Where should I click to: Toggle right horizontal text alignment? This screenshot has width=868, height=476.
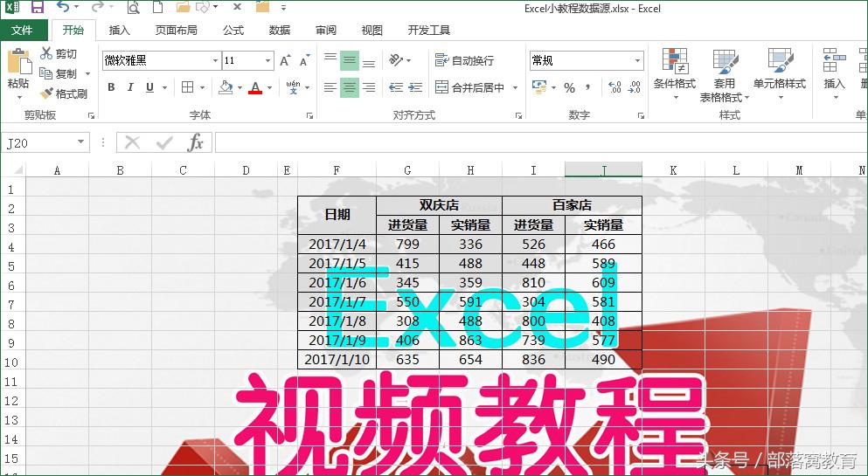click(x=369, y=87)
